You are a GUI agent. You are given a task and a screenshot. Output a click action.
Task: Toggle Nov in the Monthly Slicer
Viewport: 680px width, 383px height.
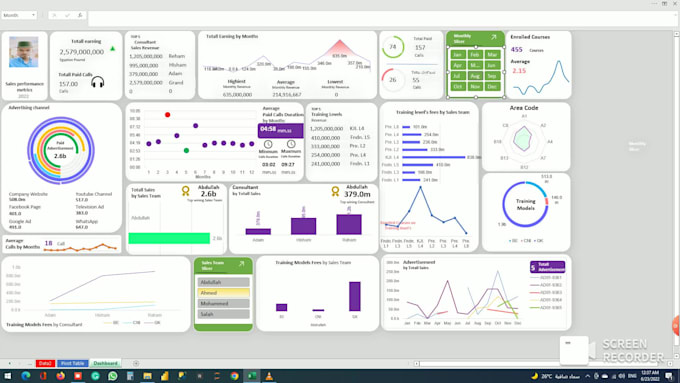475,86
